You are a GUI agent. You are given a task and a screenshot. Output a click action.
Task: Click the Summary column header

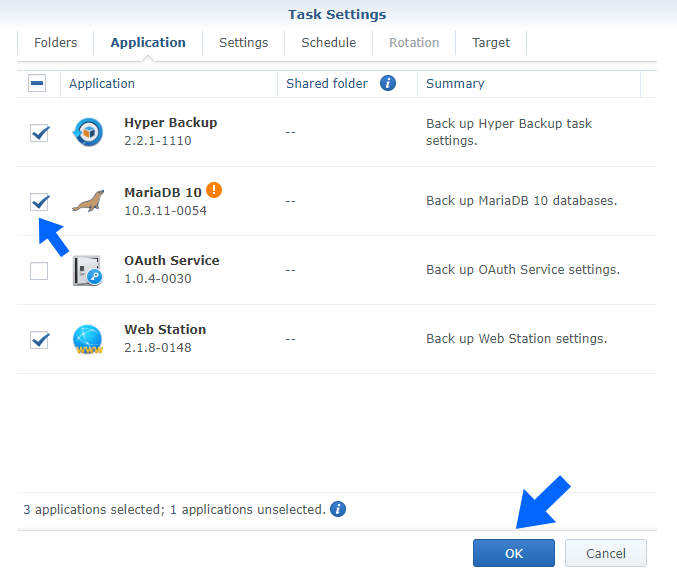tap(529, 83)
